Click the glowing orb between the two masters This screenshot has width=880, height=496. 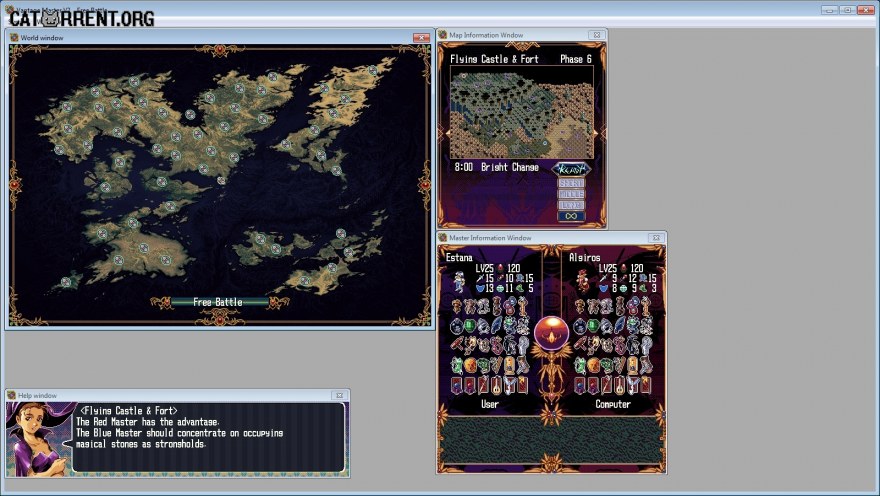tap(552, 333)
